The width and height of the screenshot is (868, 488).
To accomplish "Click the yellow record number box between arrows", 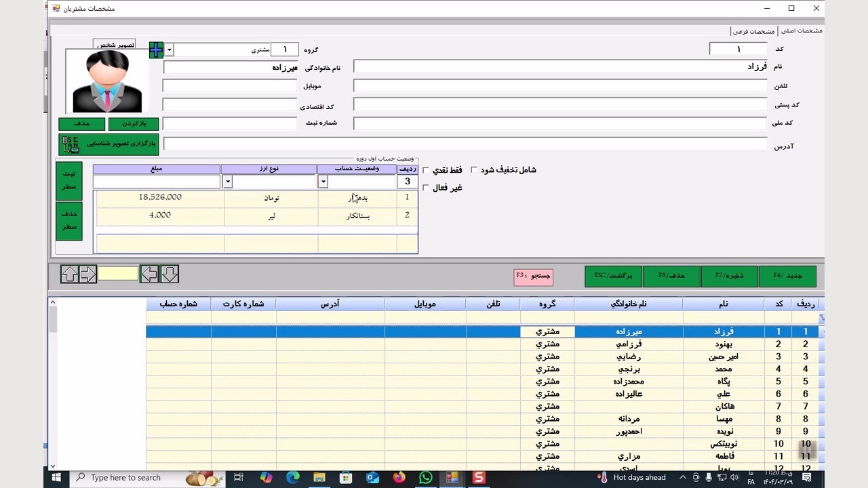I will click(x=118, y=274).
